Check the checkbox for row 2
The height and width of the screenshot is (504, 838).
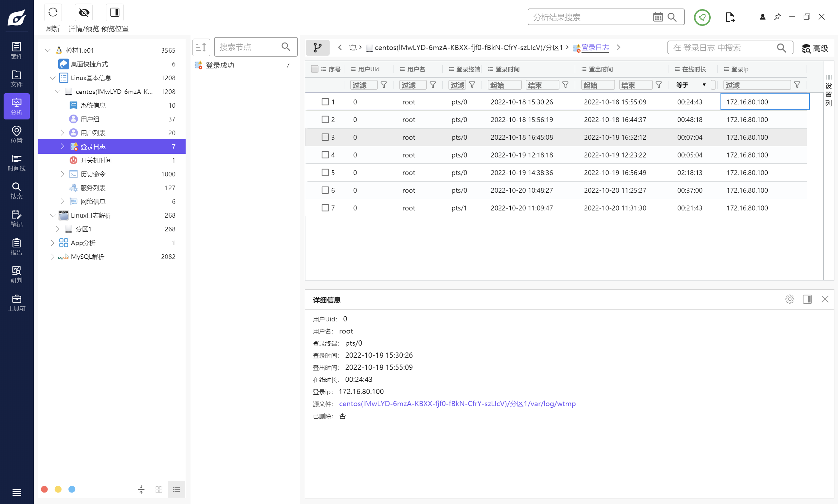coord(325,119)
